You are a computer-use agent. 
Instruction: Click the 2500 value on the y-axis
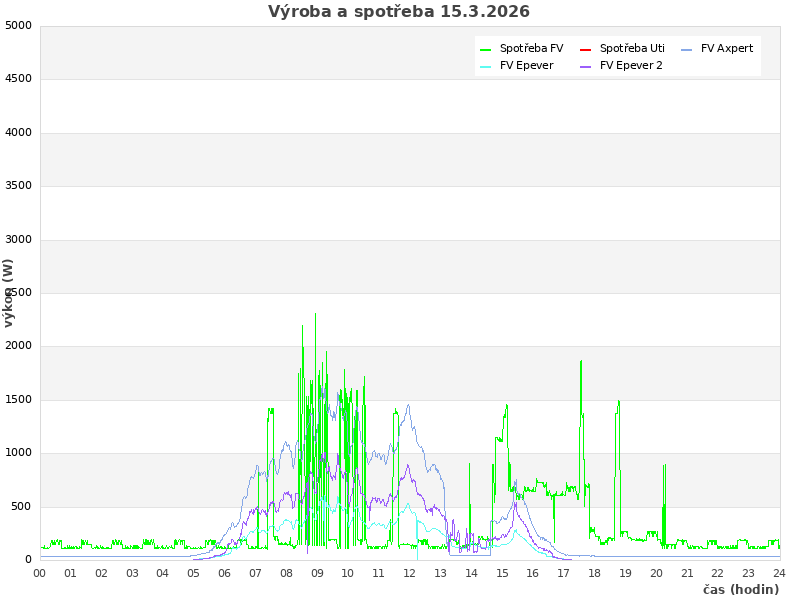coord(18,292)
